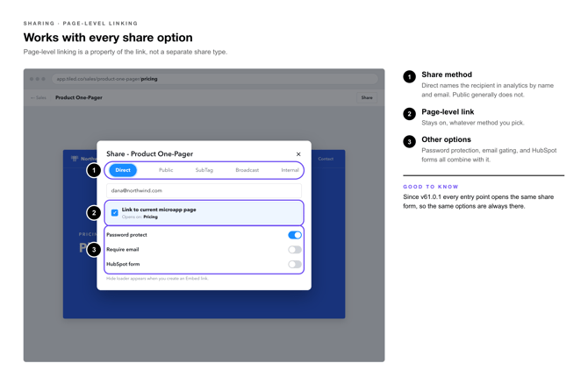Go to the Internal share tab

(x=290, y=170)
